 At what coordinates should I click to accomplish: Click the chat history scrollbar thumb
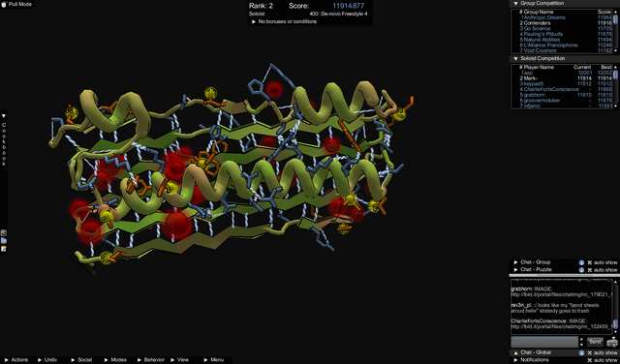coord(615,324)
